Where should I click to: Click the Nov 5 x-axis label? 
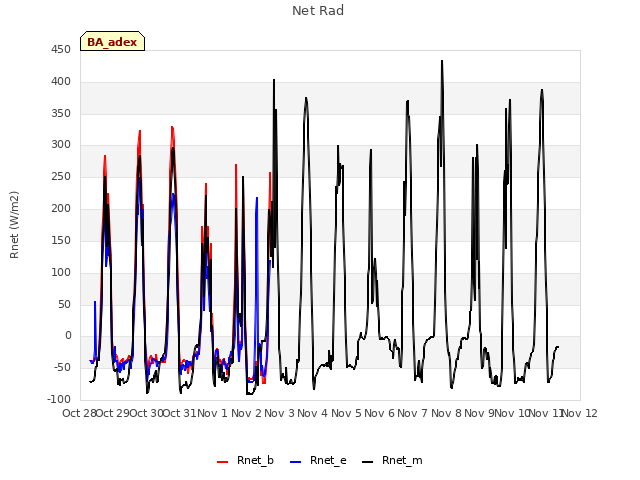[346, 413]
